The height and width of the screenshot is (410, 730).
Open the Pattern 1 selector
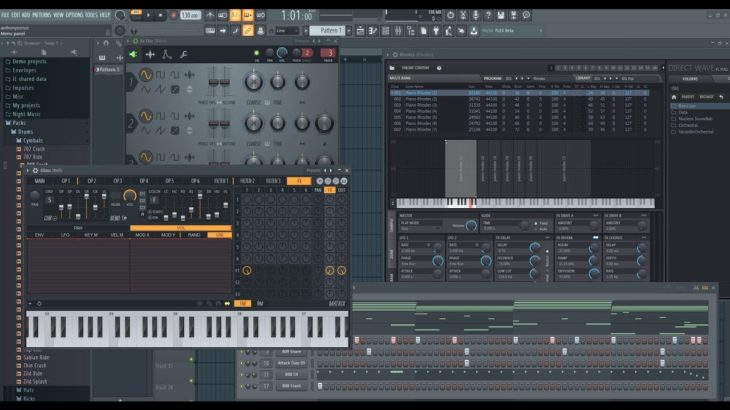pyautogui.click(x=329, y=31)
